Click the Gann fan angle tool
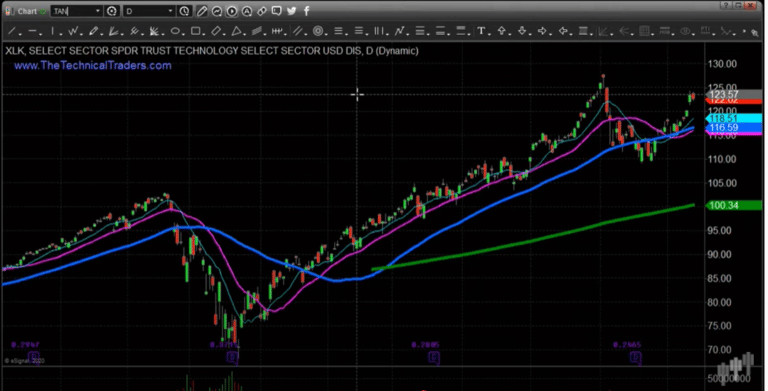Screen dimensions: 768x391 tap(154, 31)
